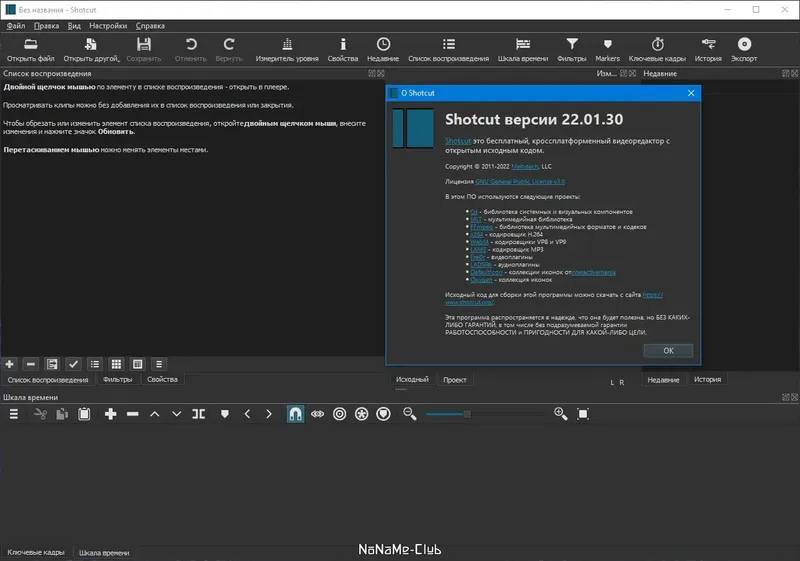Open Keyframes panel via stopwatch icon
This screenshot has width=800, height=561.
tap(657, 49)
